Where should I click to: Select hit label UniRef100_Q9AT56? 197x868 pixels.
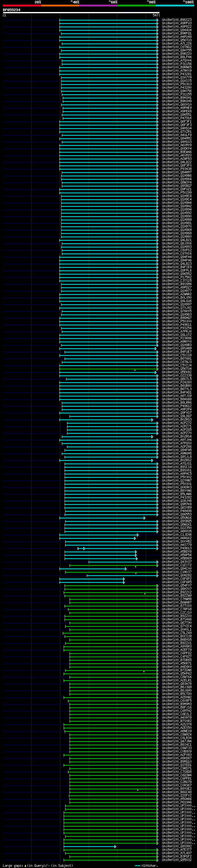177,91
